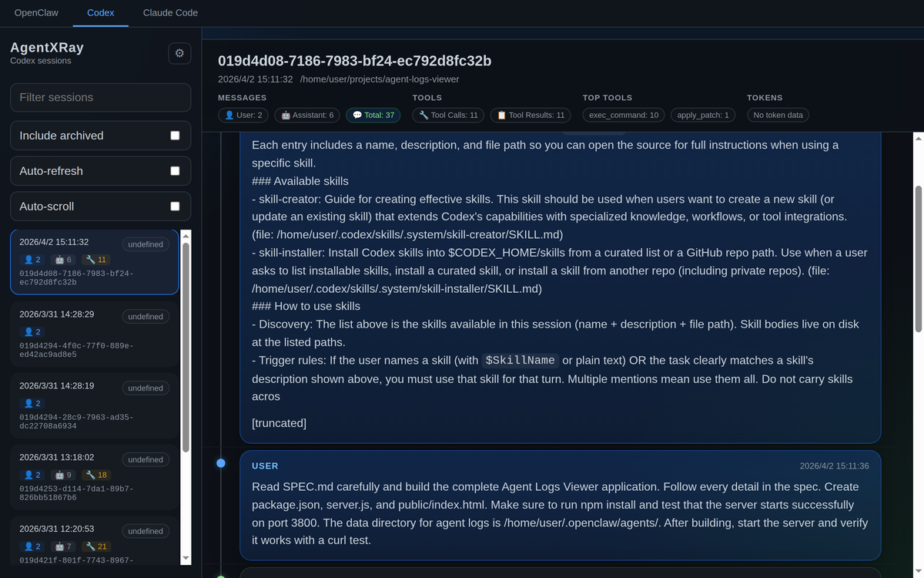Open the session dated 2026/3/31 13:18:02
Viewport: 924px width, 578px height.
click(95, 476)
